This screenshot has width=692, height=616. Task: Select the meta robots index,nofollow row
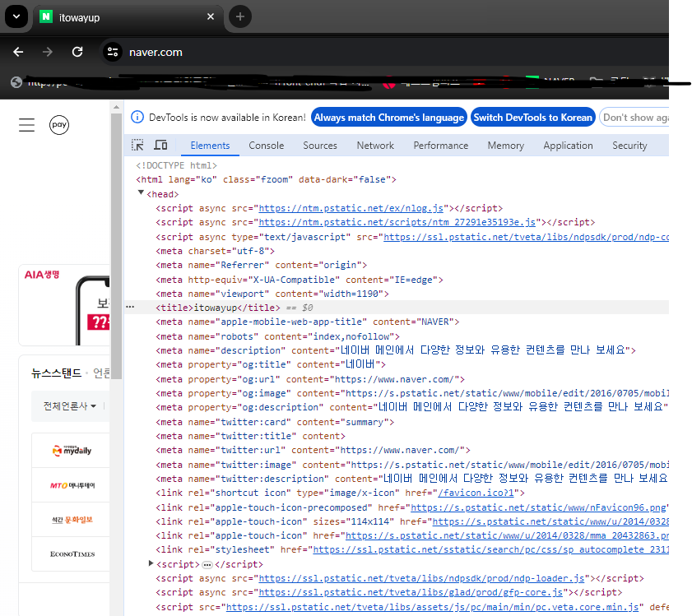pyautogui.click(x=277, y=336)
